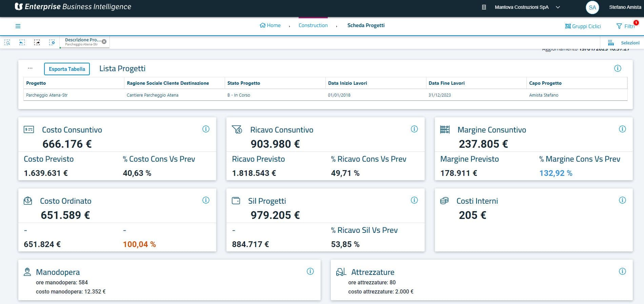Click the Enterprise Business Intelligence logo
The image size is (644, 304).
click(73, 7)
